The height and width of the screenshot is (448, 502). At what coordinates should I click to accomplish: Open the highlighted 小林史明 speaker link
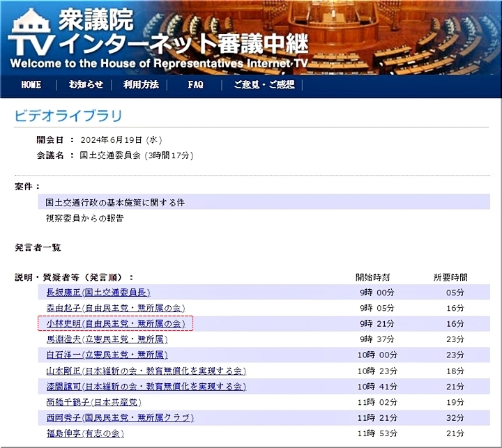[x=115, y=323]
